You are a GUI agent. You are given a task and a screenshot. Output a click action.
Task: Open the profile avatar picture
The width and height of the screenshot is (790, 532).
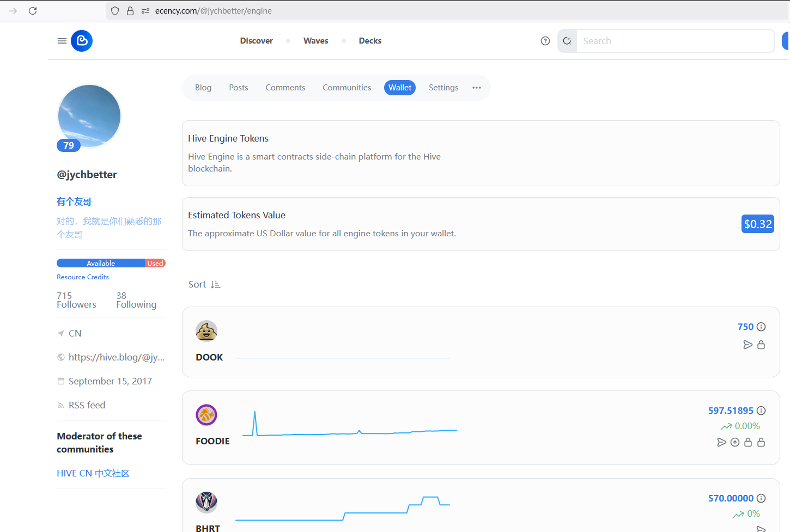coord(89,115)
